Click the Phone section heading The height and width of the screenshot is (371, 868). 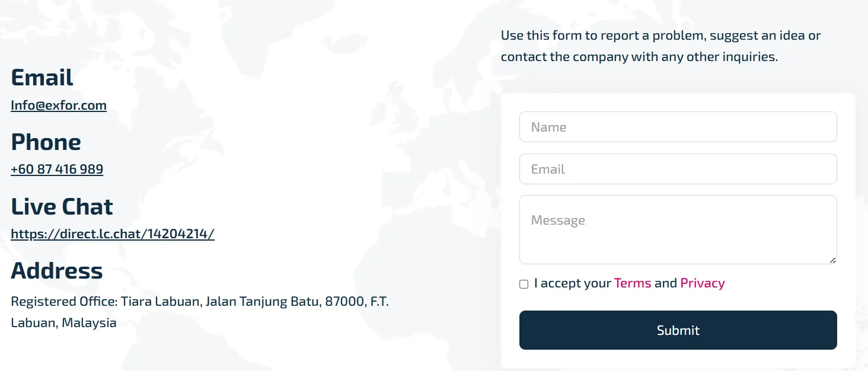(x=46, y=142)
